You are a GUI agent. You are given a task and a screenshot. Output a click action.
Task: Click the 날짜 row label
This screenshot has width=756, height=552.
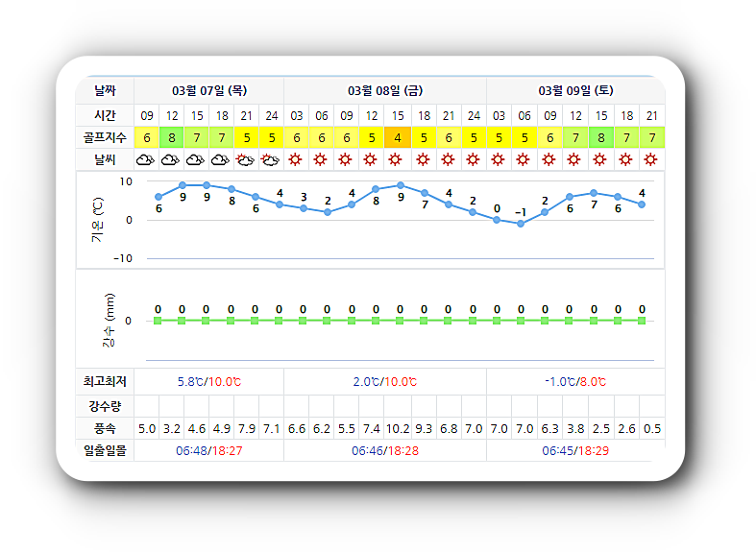click(105, 91)
